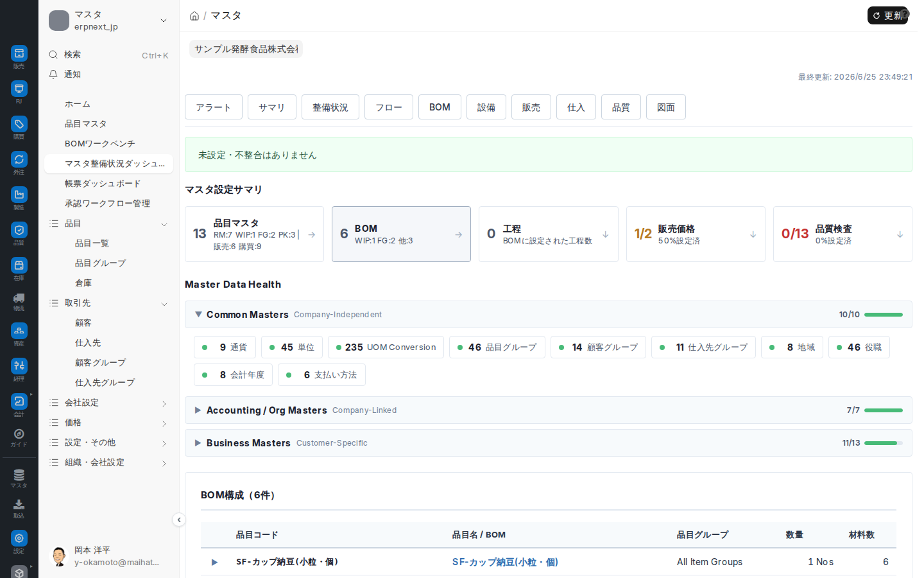Expand the Accounting / Org Masters section
The height and width of the screenshot is (578, 924).
(x=198, y=410)
